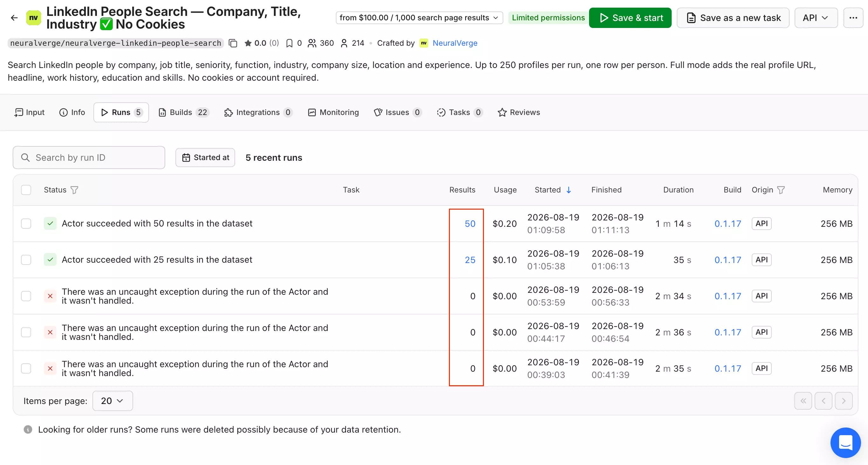Click the failed X icon for the 00:39:03 run
868x465 pixels.
coord(50,369)
